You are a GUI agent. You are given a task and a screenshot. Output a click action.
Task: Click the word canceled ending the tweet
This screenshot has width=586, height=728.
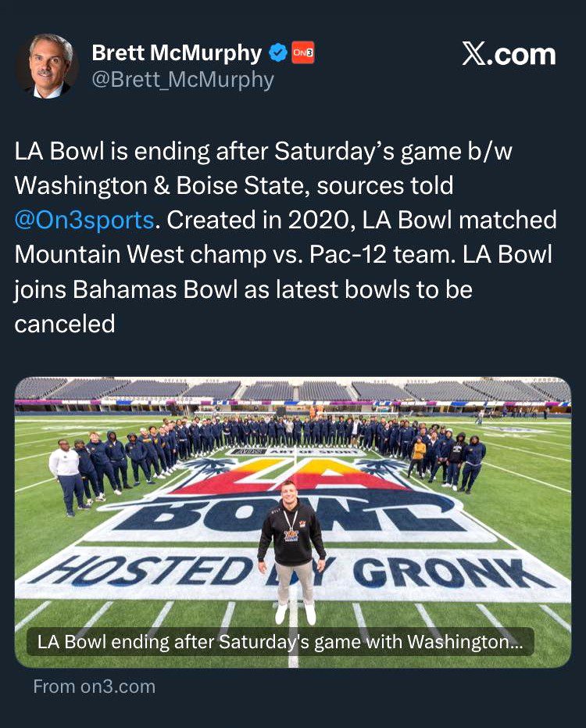(65, 323)
